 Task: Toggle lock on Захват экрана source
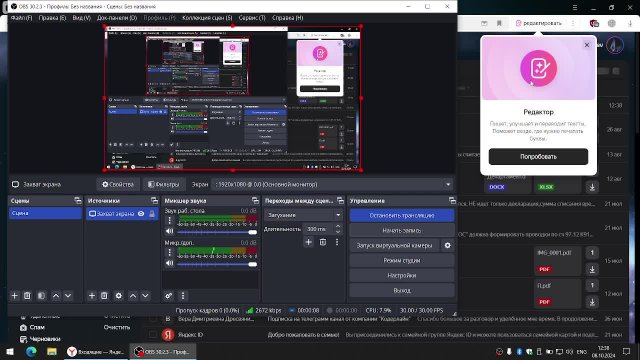pyautogui.click(x=152, y=213)
